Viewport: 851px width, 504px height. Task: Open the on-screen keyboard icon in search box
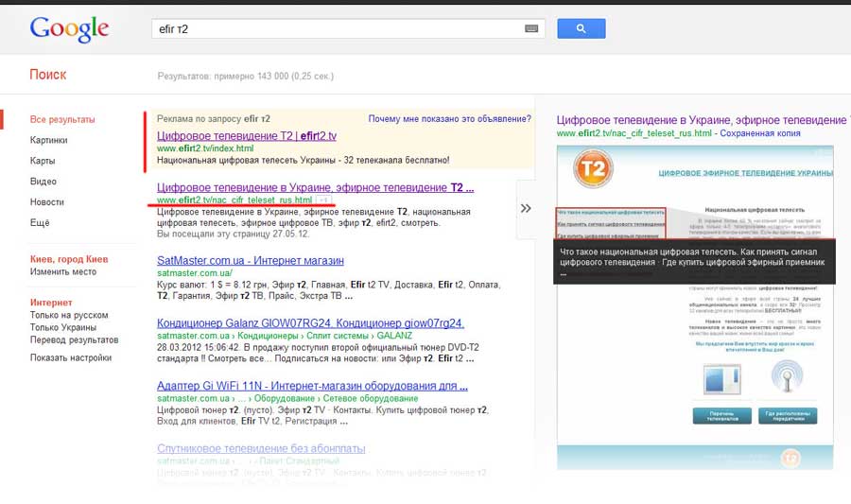[531, 28]
